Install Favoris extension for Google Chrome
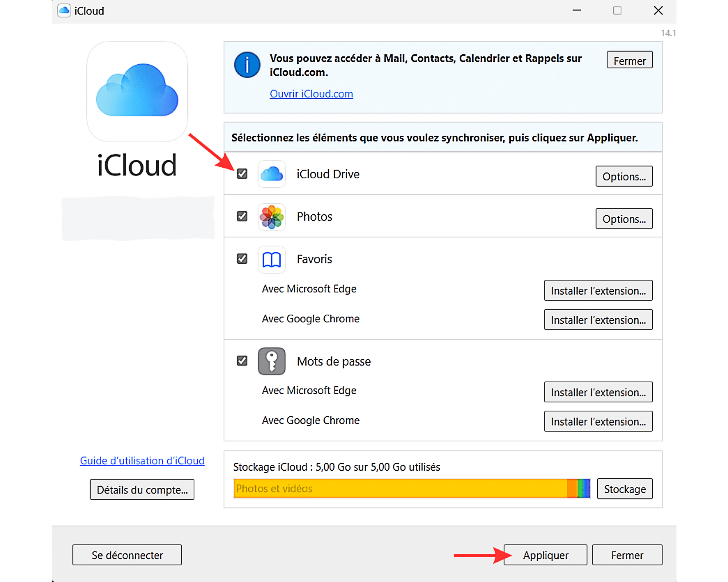 click(x=598, y=320)
